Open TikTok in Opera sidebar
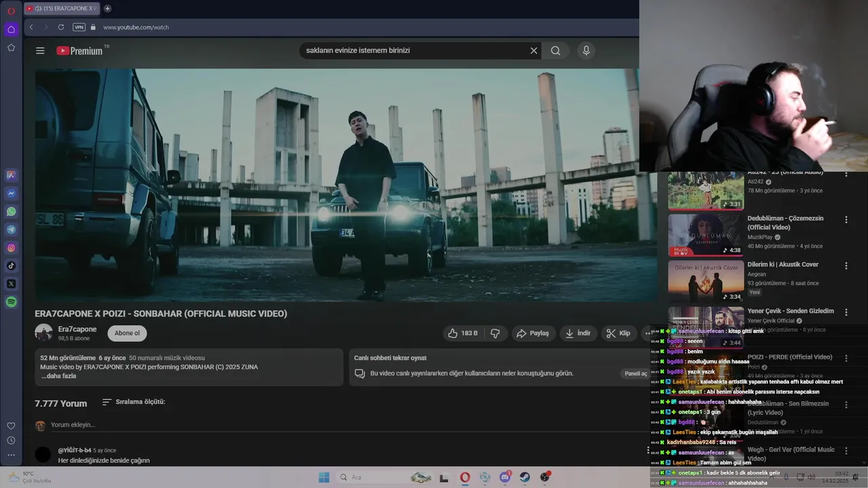 tap(11, 266)
